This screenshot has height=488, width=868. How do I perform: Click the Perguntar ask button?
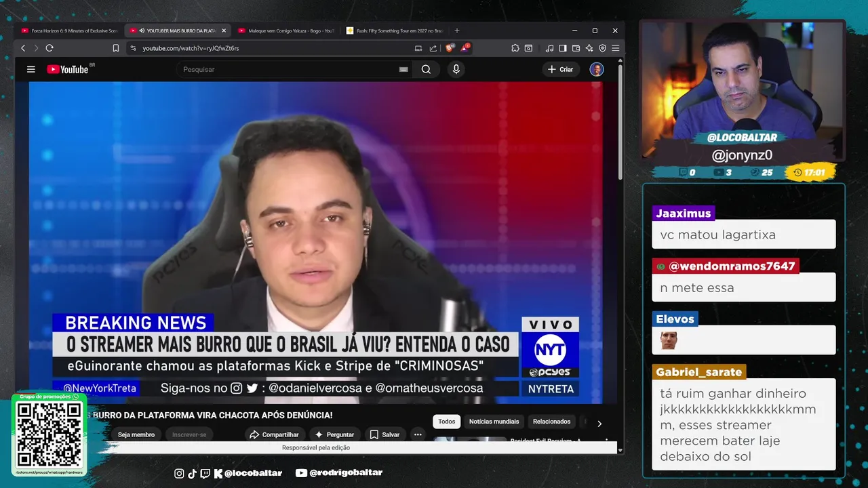334,434
